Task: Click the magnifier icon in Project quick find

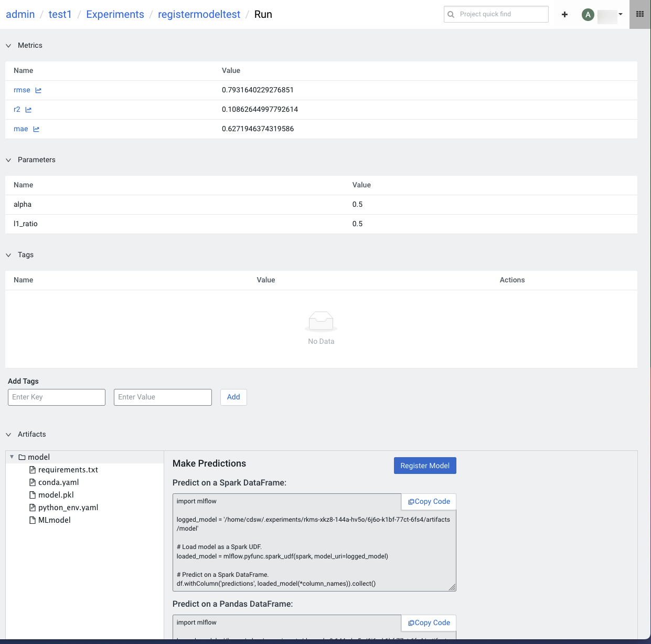Action: [x=452, y=14]
